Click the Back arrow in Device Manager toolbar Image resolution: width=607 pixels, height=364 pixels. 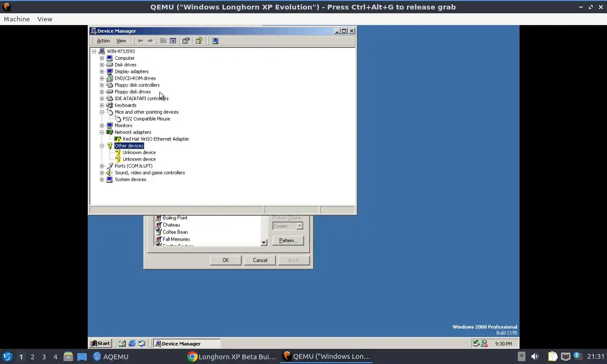140,41
